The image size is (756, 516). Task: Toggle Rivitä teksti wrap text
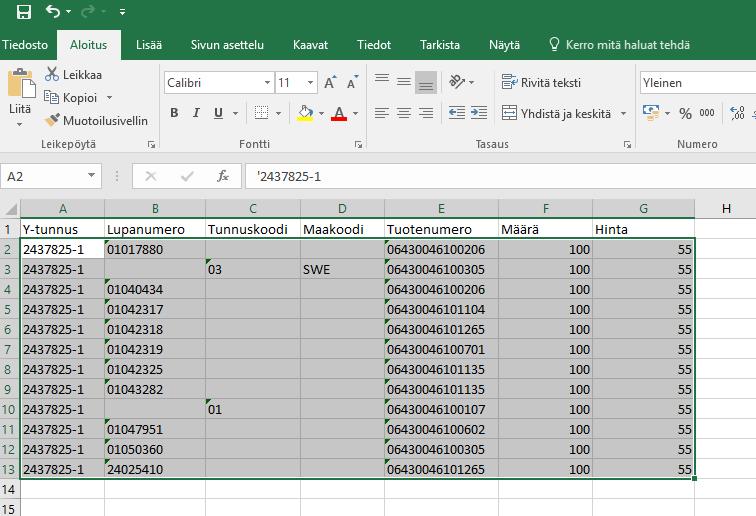[541, 82]
